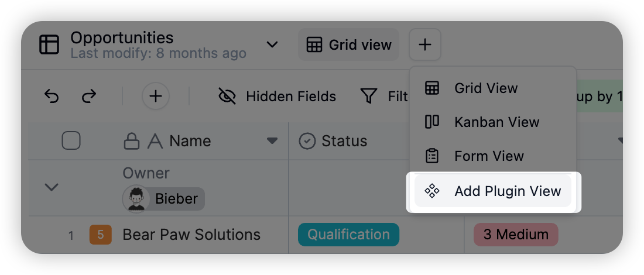Open the Name column dropdown arrow
The height and width of the screenshot is (275, 644).
point(272,141)
